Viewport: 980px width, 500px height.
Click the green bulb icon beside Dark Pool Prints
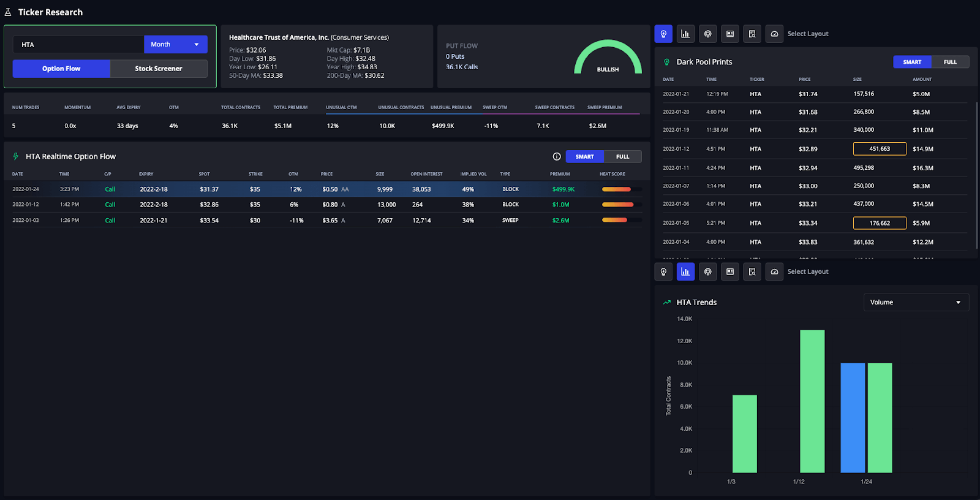point(666,62)
